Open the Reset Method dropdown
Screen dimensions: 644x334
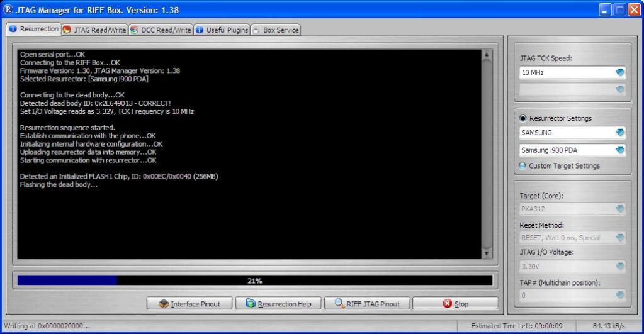coord(572,238)
